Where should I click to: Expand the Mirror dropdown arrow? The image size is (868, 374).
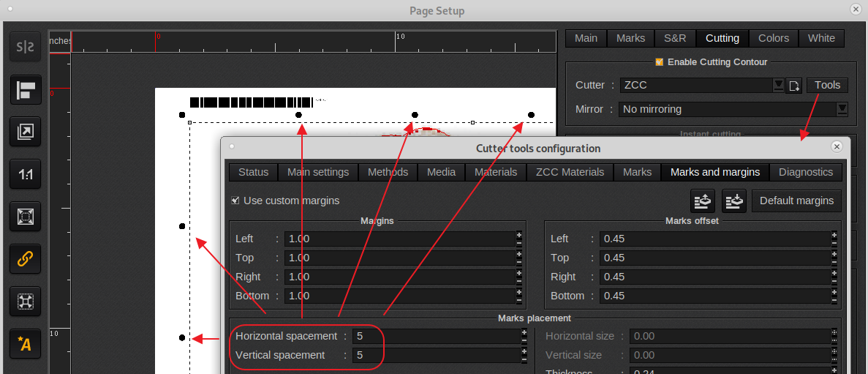click(x=842, y=109)
